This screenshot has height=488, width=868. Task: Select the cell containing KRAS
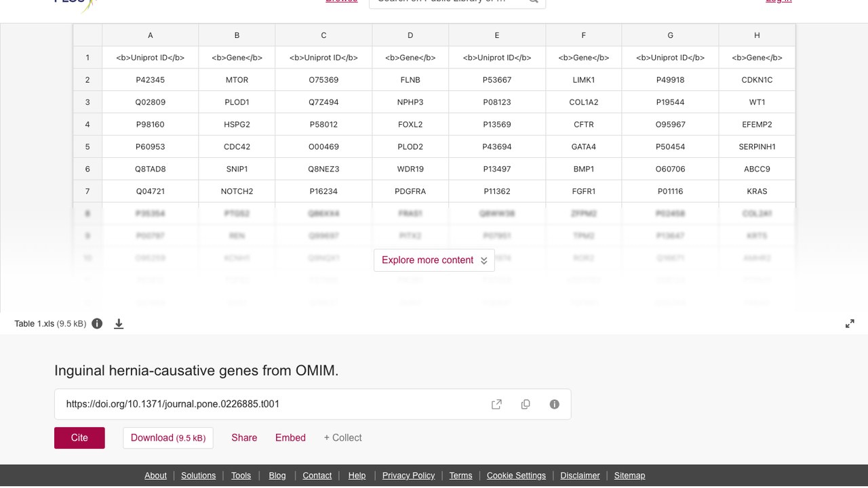pos(757,191)
